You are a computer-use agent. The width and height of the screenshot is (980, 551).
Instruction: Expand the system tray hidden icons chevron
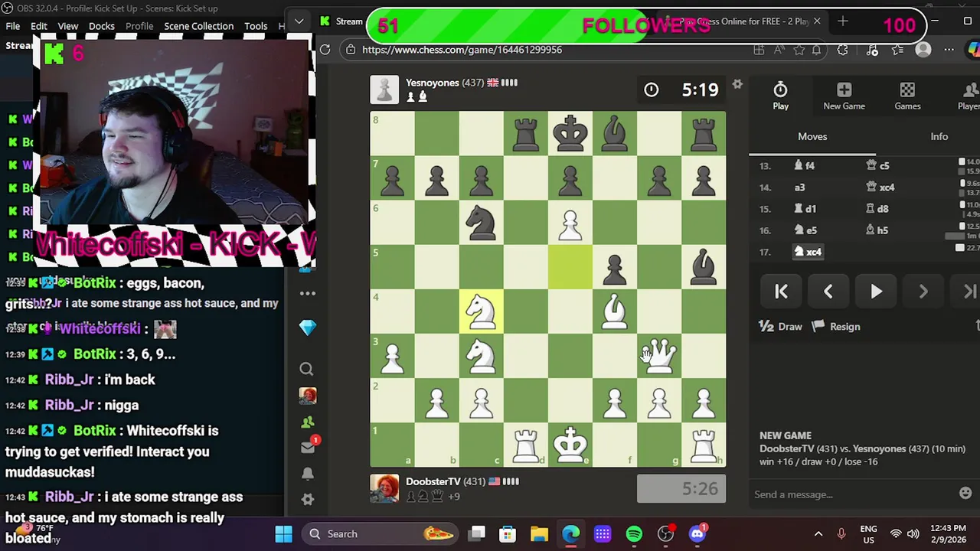coord(818,533)
